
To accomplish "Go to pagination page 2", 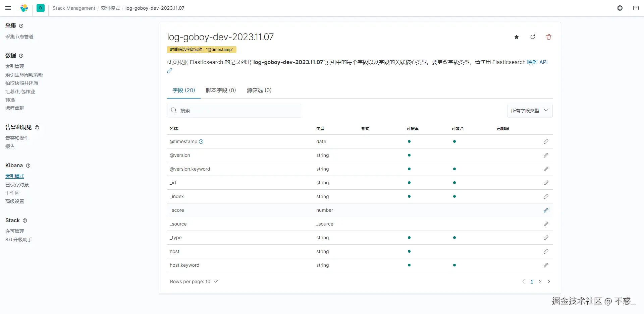I will (540, 281).
